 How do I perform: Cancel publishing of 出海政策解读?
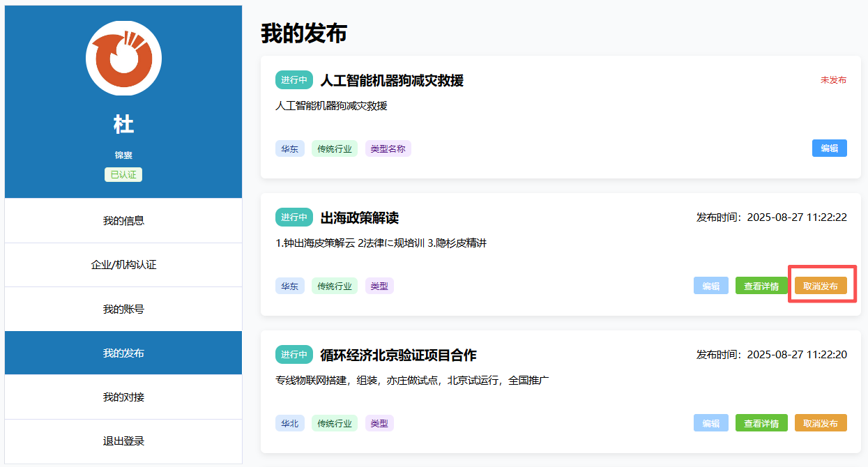821,286
